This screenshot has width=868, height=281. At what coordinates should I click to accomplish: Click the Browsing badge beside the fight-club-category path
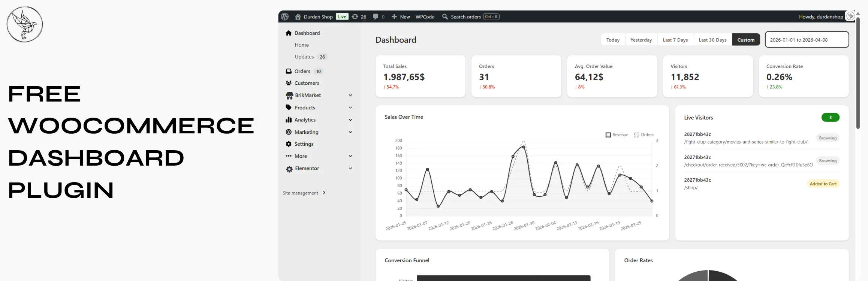828,138
